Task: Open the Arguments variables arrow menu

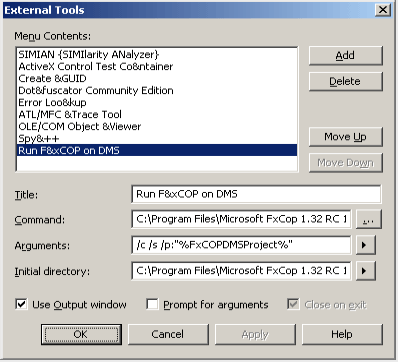Action: (366, 245)
